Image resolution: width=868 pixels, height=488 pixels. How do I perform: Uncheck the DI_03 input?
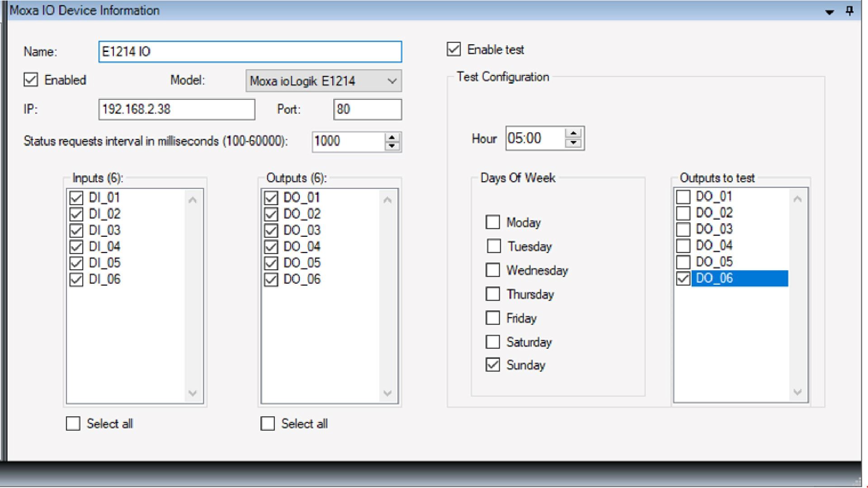[76, 230]
